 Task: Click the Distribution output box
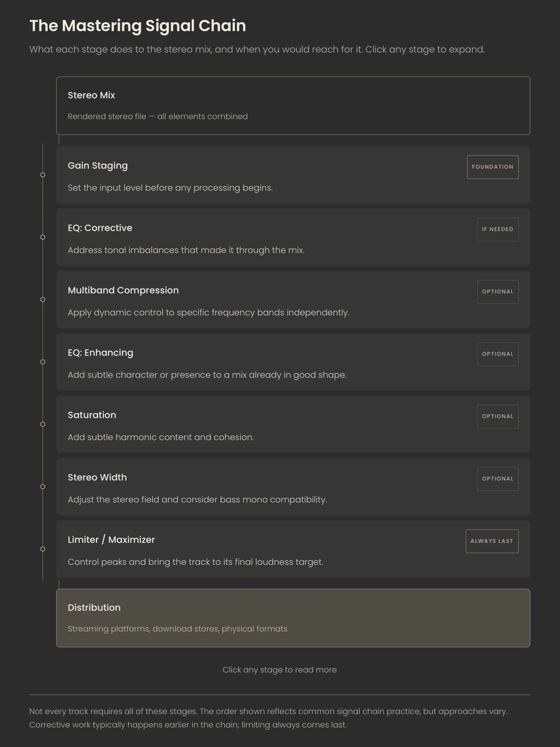293,618
